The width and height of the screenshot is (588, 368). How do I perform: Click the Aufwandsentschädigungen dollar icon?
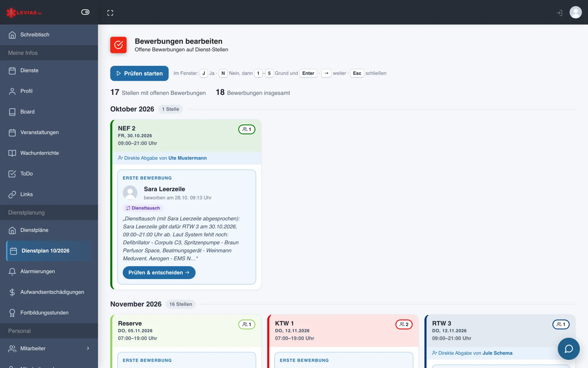click(12, 292)
